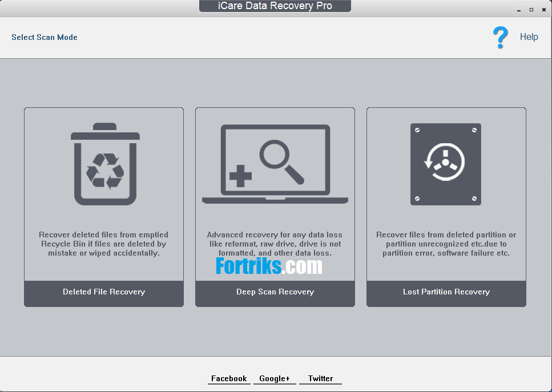This screenshot has width=552, height=392.
Task: Click the hard drive partition recovery icon
Action: coord(446,164)
